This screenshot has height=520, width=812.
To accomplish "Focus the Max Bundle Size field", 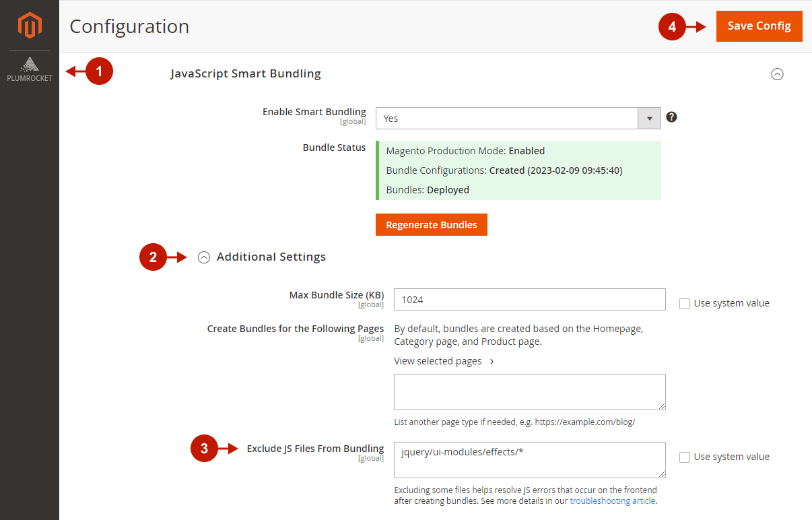I will [x=529, y=300].
